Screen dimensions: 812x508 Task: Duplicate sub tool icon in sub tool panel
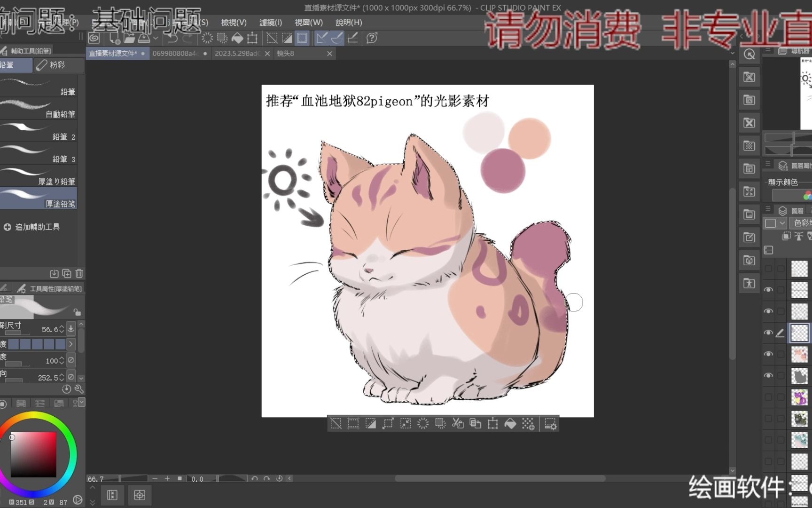click(x=67, y=273)
